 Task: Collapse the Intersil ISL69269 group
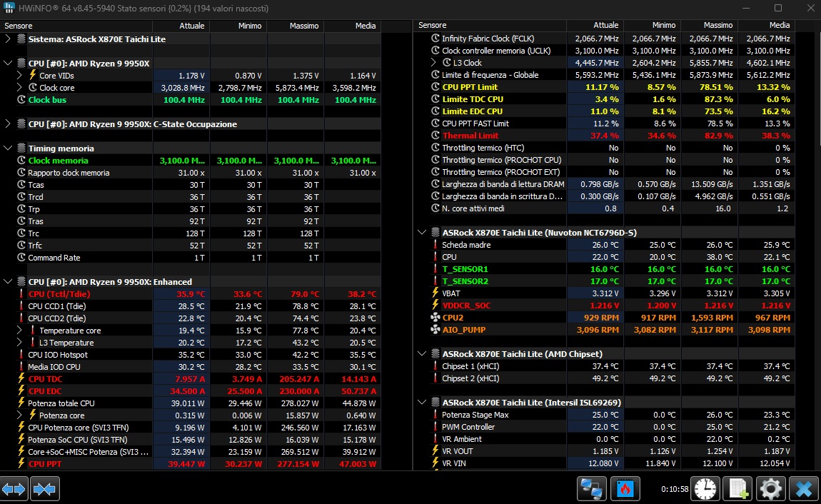421,402
